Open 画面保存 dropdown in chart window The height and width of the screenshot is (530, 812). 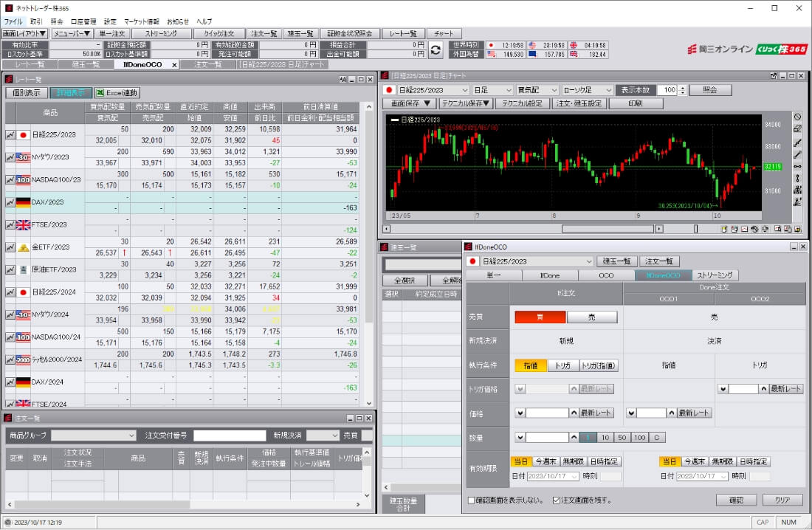tap(410, 103)
